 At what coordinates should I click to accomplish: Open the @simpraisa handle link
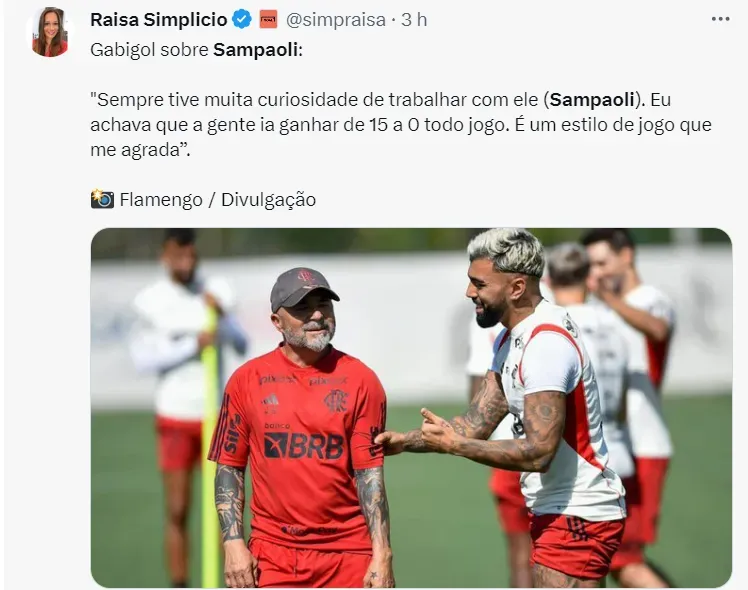[335, 20]
